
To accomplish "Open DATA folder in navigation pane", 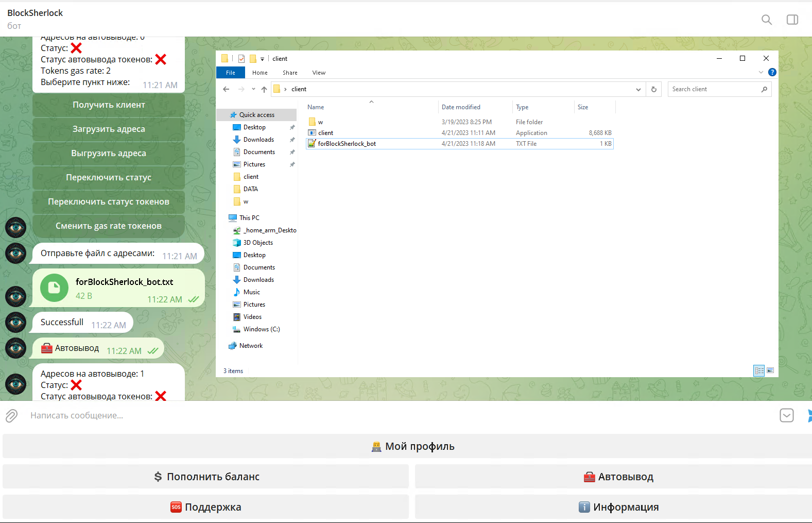I will click(251, 189).
